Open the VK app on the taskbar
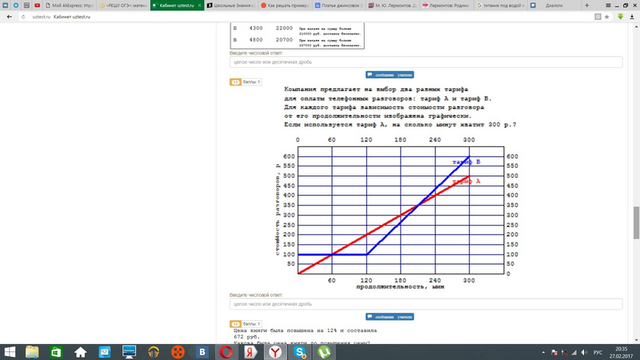The width and height of the screenshot is (640, 360). coord(202,352)
